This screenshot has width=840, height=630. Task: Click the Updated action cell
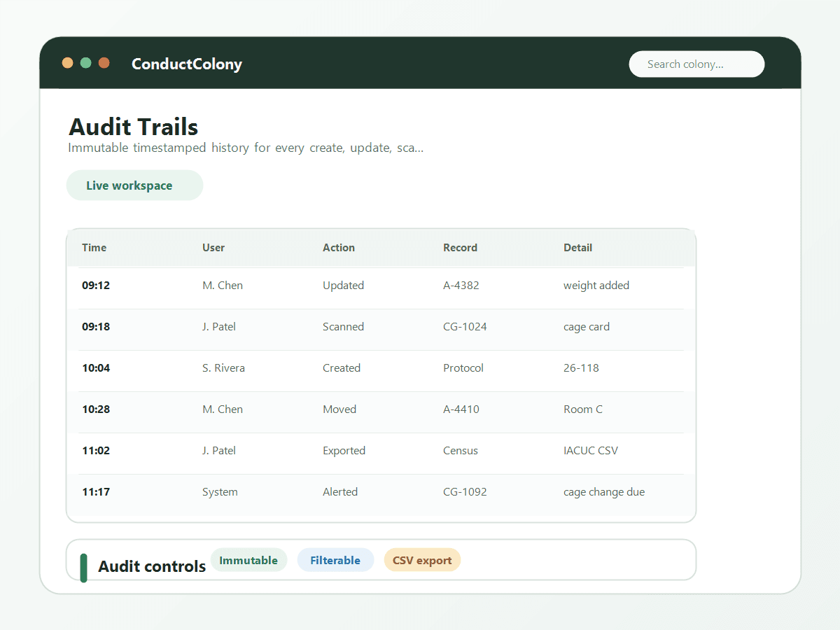(x=343, y=286)
